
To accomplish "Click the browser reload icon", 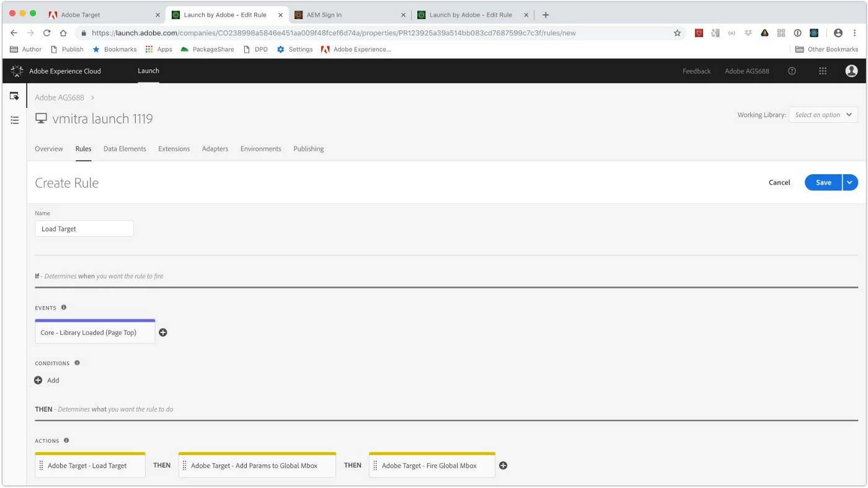I will point(46,33).
